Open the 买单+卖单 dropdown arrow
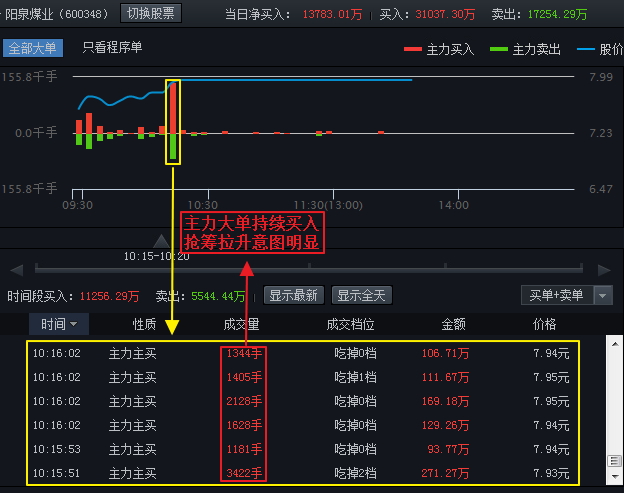Viewport: 624px width, 493px height. [603, 295]
